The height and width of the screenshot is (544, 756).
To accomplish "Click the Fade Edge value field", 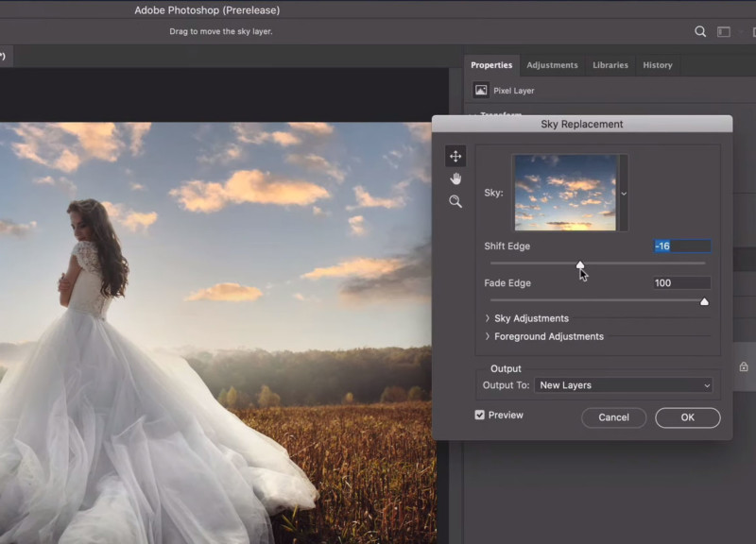I will (x=681, y=283).
